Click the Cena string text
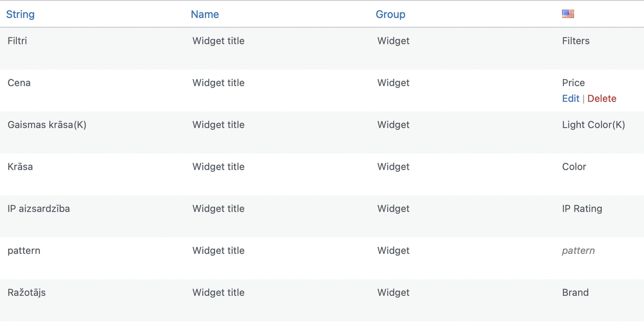Image resolution: width=644 pixels, height=328 pixels. tap(19, 83)
